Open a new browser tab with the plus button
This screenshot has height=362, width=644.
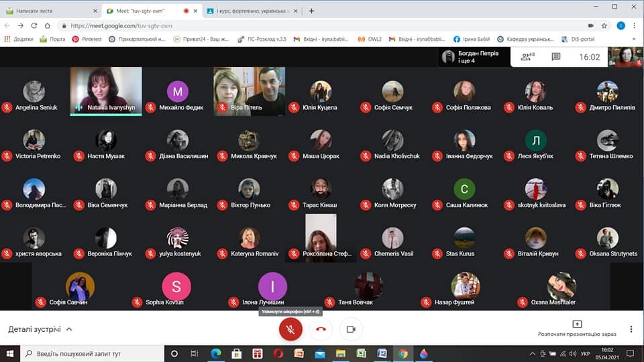311,11
